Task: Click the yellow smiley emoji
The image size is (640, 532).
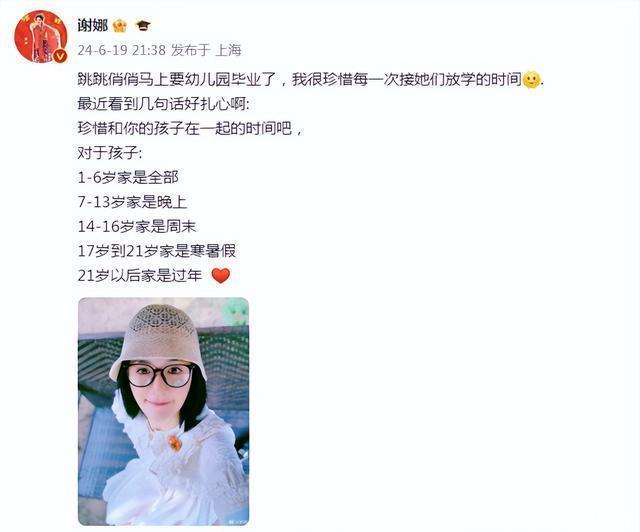Action: 531,80
